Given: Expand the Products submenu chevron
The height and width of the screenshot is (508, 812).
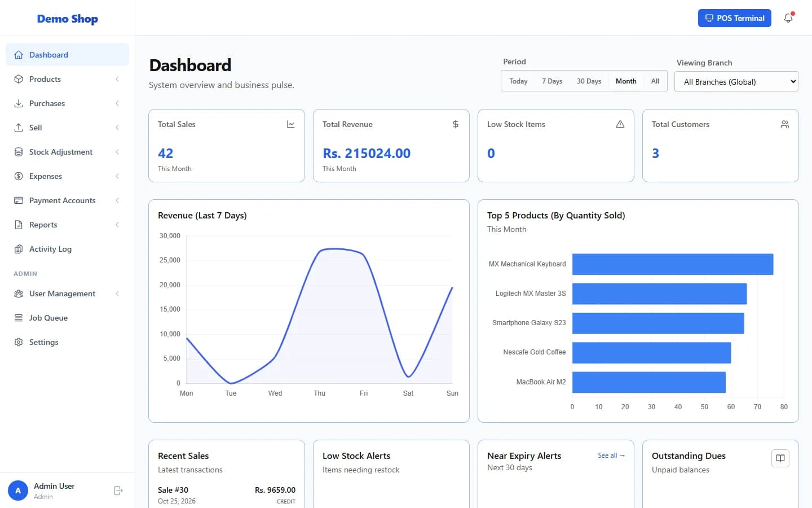Looking at the screenshot, I should (x=117, y=79).
